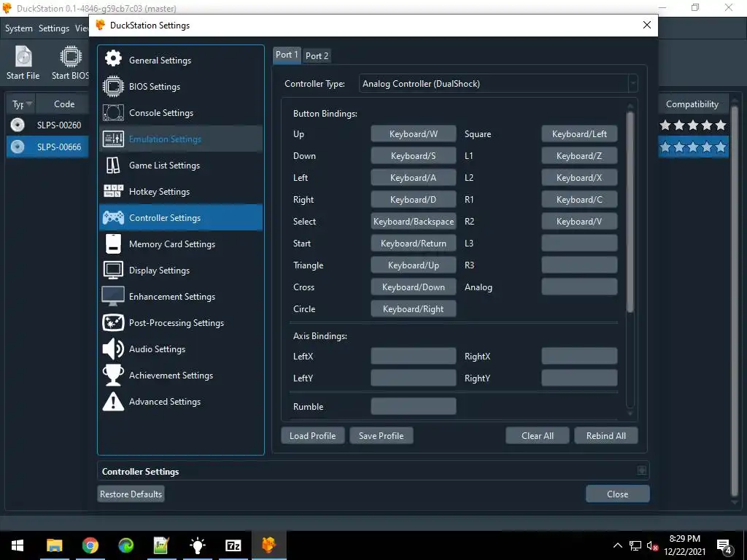Click Clear All button
The image size is (747, 560).
click(538, 436)
